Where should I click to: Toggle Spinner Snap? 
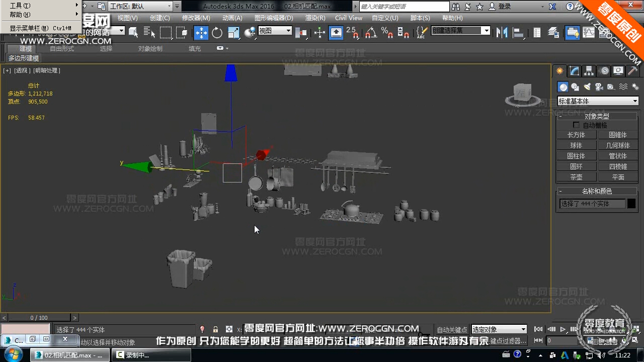(403, 33)
